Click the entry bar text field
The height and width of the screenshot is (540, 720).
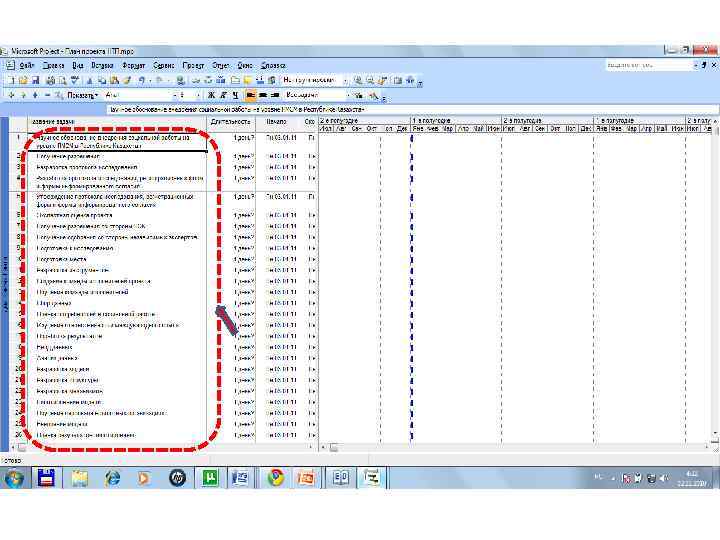pos(412,110)
